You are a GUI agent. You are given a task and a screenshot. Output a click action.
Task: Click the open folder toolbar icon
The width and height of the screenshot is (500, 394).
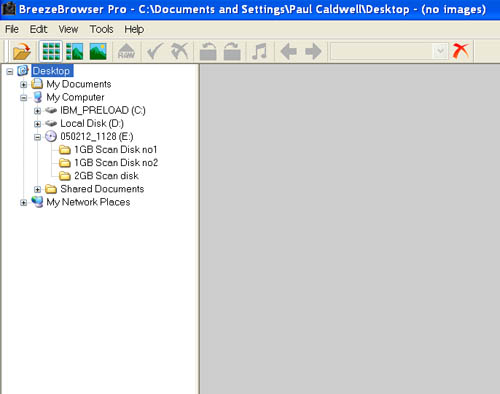[22, 51]
